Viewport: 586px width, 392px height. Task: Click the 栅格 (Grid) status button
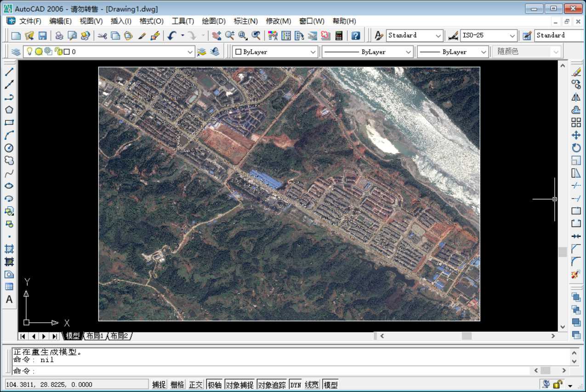pos(177,385)
